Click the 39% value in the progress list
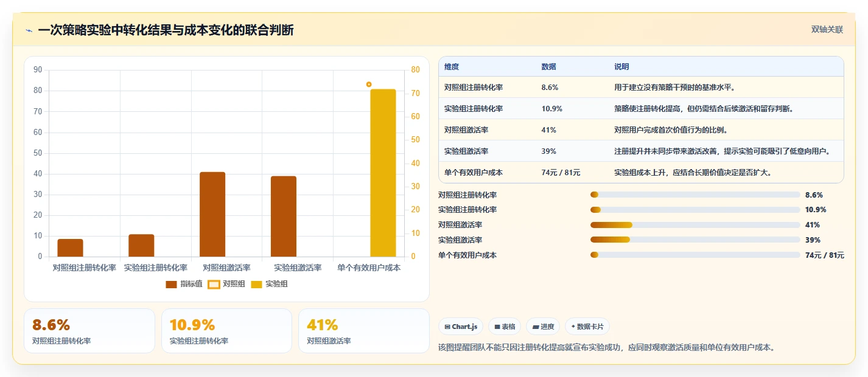 click(x=813, y=240)
